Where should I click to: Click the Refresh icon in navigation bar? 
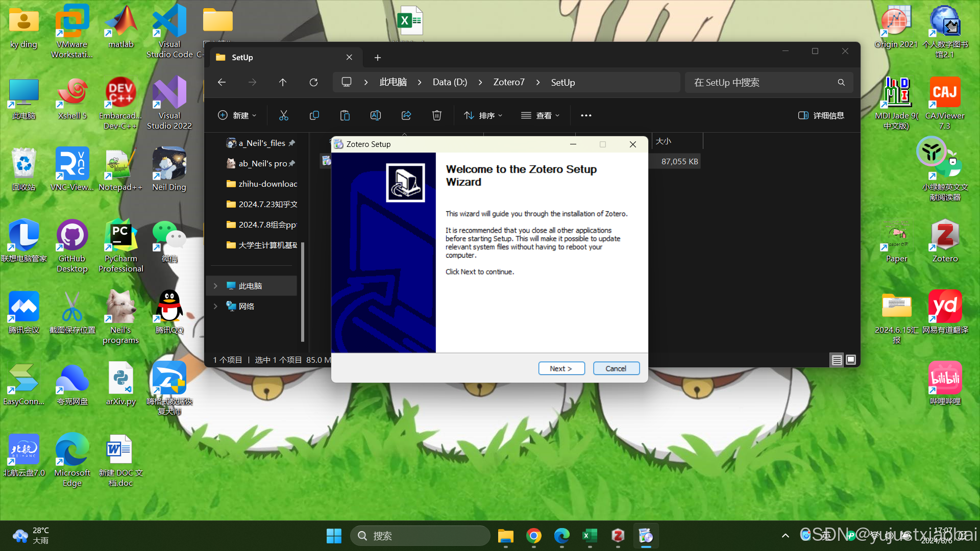click(313, 82)
